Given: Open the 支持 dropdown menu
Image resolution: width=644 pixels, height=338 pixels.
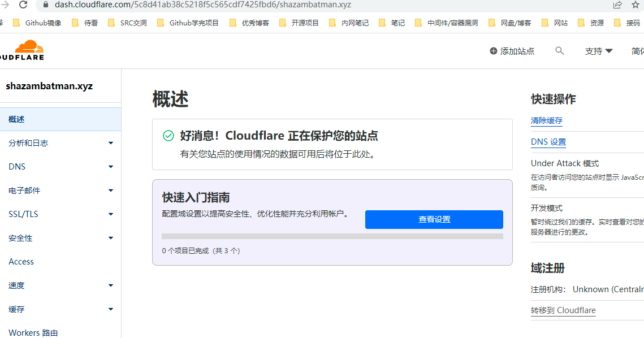Looking at the screenshot, I should pos(598,51).
